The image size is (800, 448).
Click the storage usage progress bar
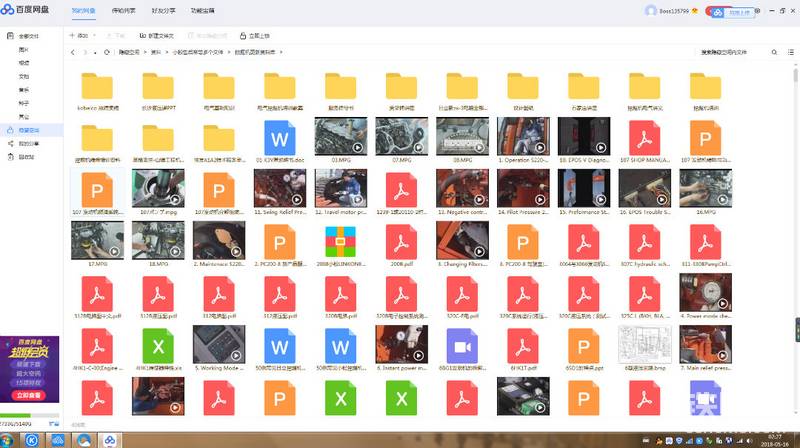pyautogui.click(x=30, y=415)
